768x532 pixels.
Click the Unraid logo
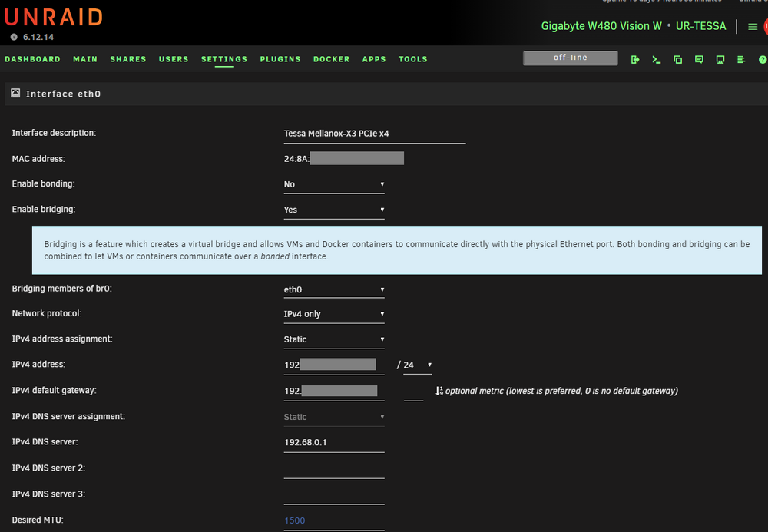click(54, 17)
